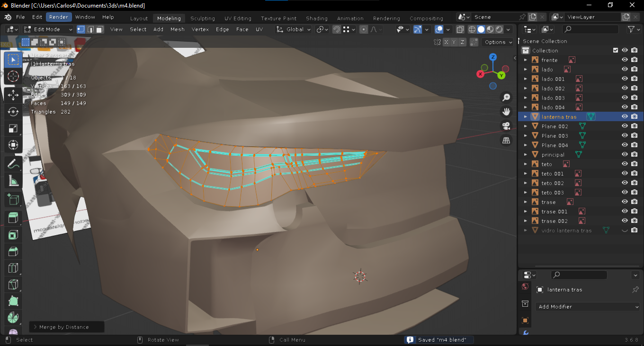644x346 pixels.
Task: Open the Global transform orientation dropdown
Action: [x=293, y=29]
